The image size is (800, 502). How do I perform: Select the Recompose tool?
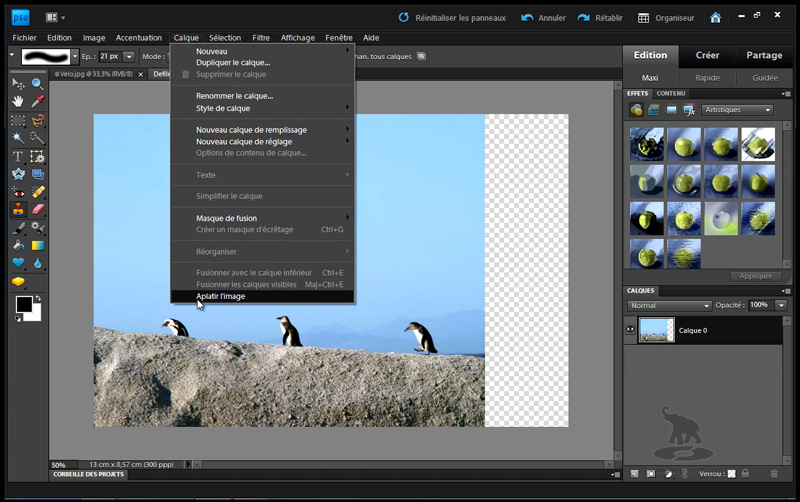tap(37, 156)
